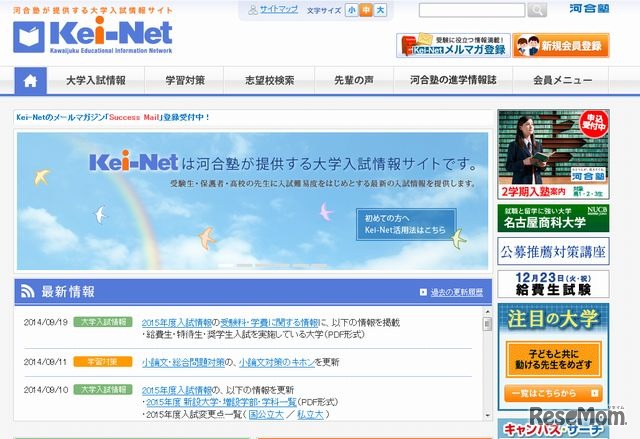This screenshot has width=640, height=439.
Task: Set text size to 中
Action: point(366,10)
